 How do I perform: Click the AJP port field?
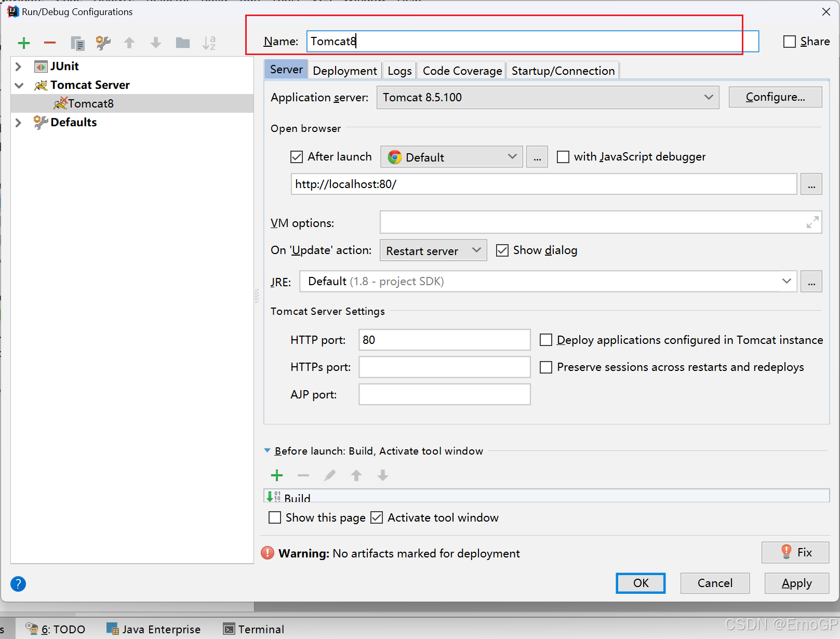(x=444, y=394)
